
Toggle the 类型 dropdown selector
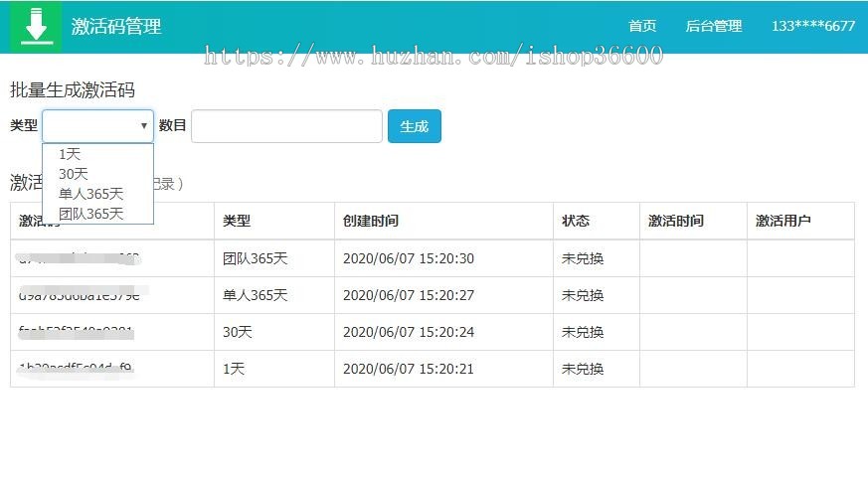[x=98, y=126]
